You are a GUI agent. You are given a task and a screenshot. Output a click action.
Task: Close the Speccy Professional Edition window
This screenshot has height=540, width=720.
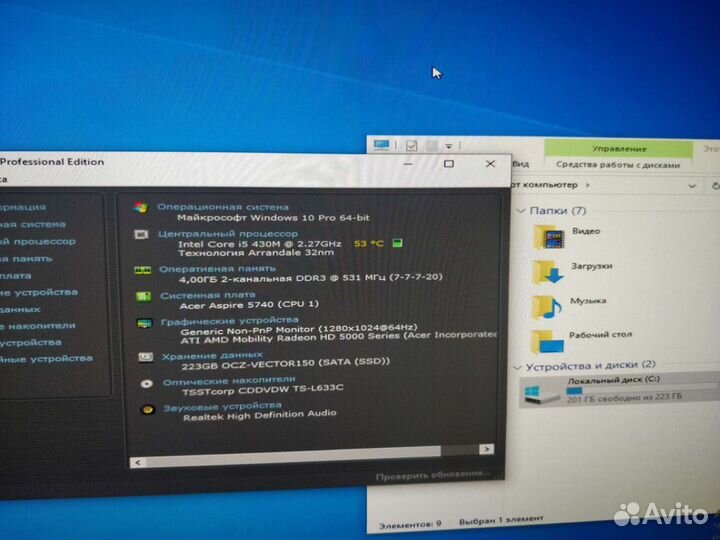point(490,163)
